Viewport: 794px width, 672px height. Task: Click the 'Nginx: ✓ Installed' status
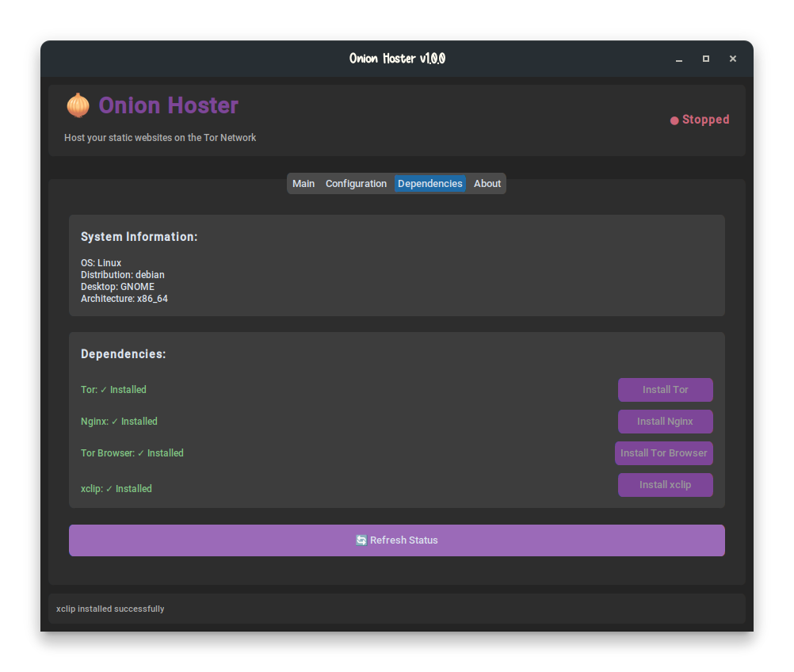coord(119,422)
